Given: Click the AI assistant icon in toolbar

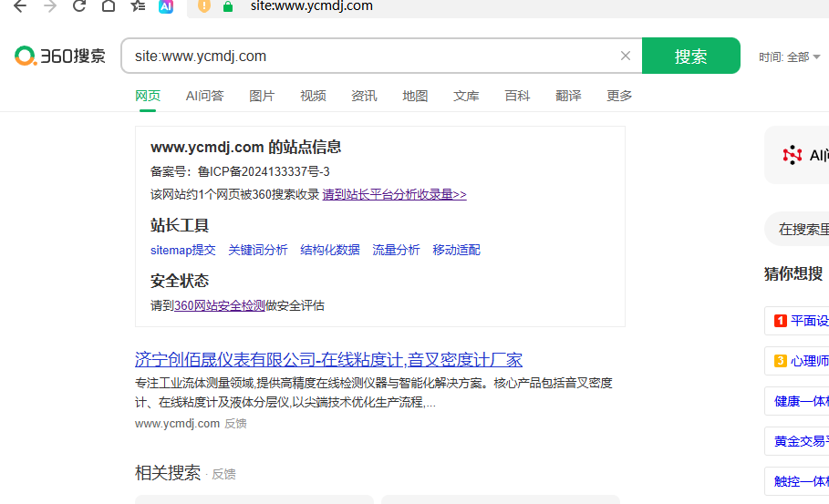Looking at the screenshot, I should (166, 5).
